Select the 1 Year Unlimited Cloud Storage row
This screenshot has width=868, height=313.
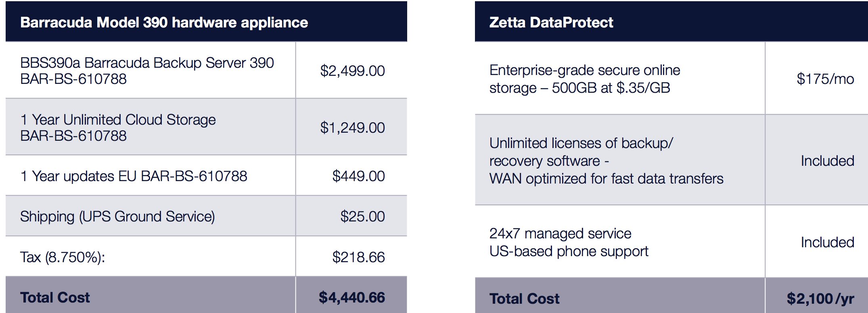click(118, 127)
